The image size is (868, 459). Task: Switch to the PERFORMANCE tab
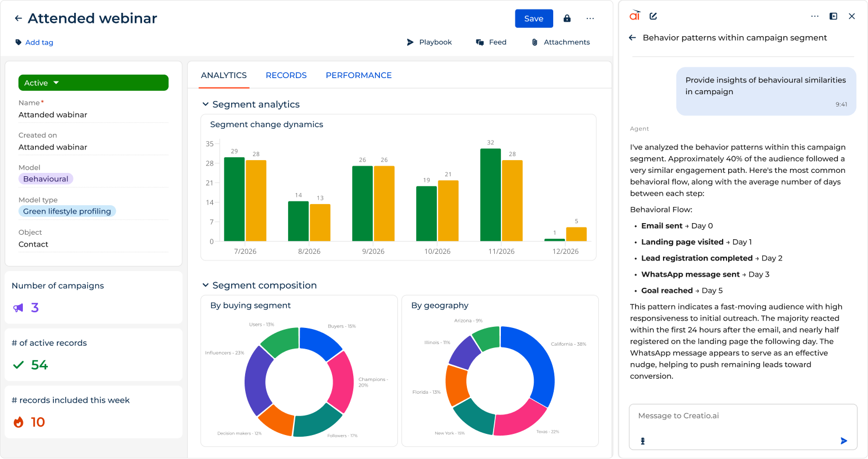[x=358, y=75]
